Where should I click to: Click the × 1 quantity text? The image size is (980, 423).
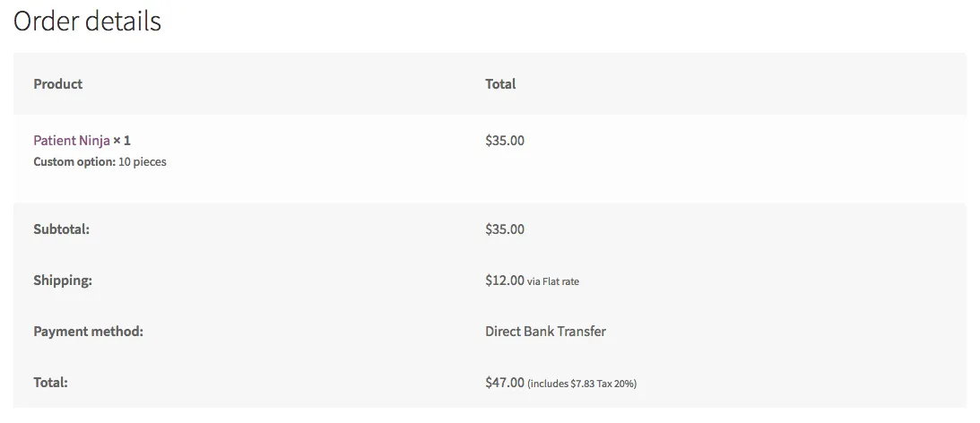[122, 141]
